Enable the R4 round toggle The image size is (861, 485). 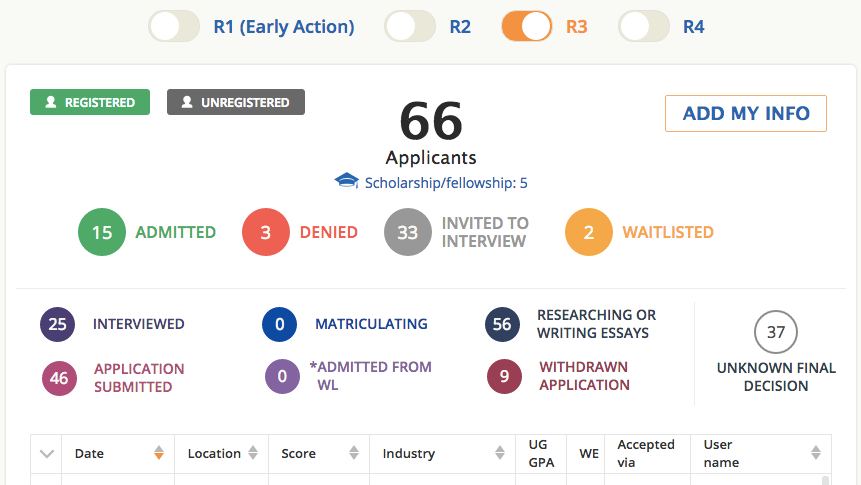(x=644, y=27)
